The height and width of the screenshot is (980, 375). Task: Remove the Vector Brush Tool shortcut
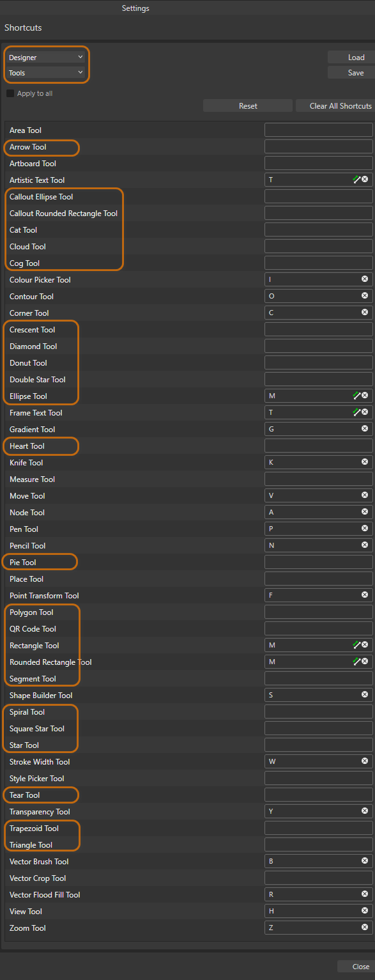point(365,861)
